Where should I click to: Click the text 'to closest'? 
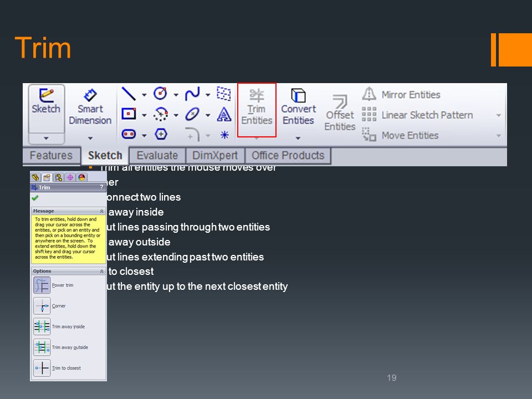coord(131,272)
